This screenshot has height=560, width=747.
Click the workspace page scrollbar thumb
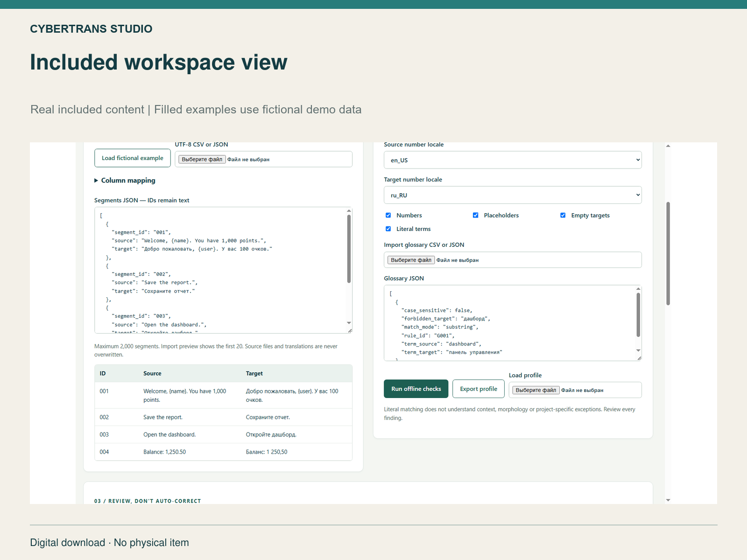pos(668,253)
